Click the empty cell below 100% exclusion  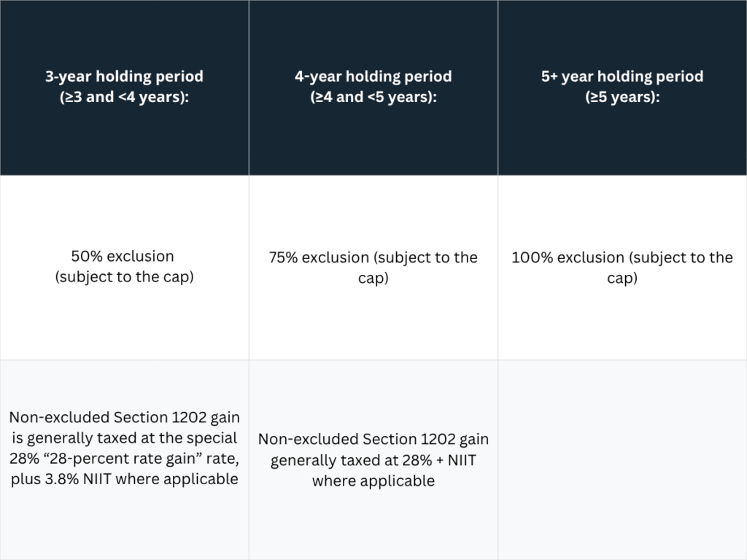click(x=622, y=459)
